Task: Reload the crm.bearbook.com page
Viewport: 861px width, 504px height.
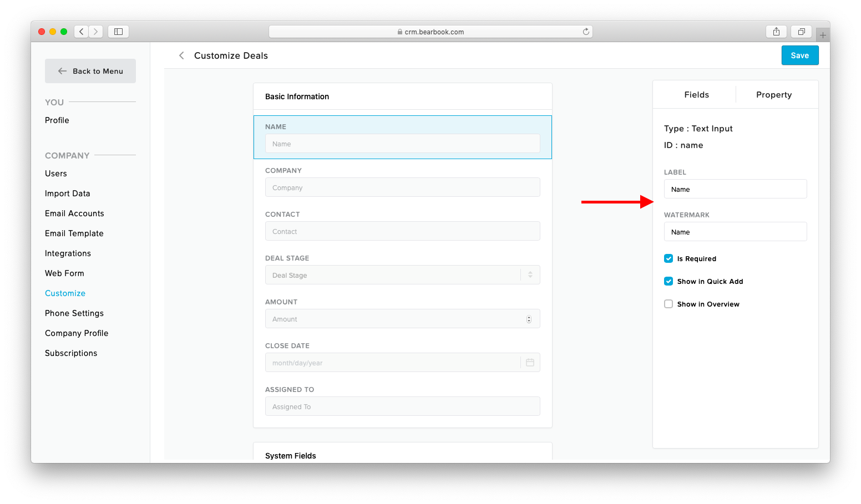Action: 586,32
